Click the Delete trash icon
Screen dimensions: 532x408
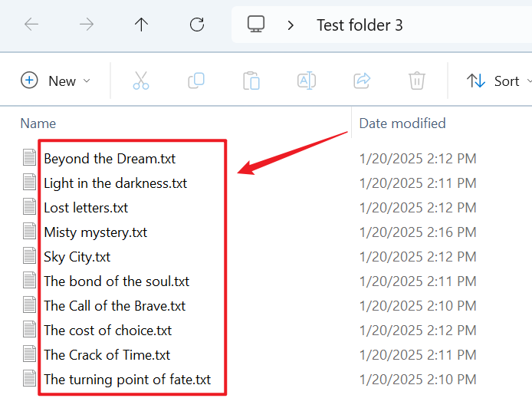[x=417, y=81]
